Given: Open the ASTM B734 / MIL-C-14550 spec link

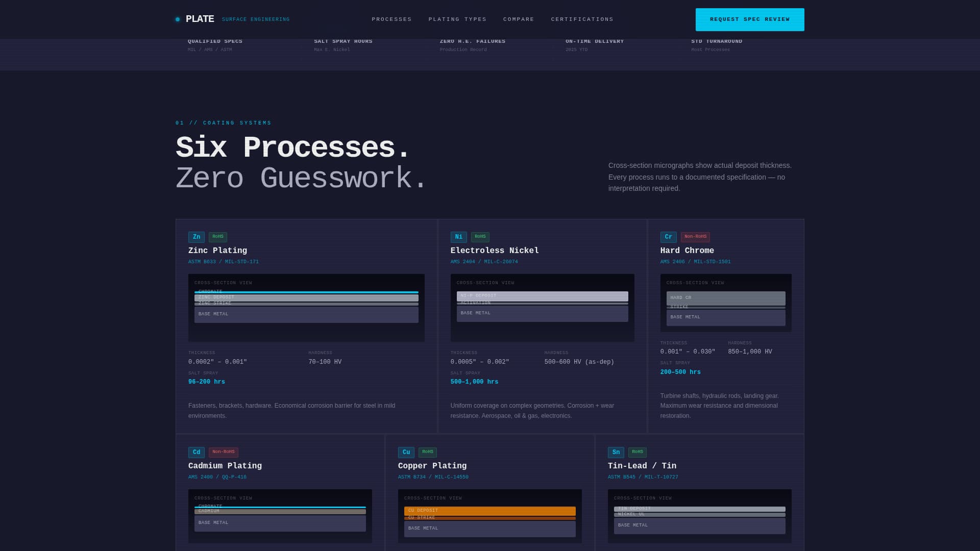Looking at the screenshot, I should tap(433, 477).
